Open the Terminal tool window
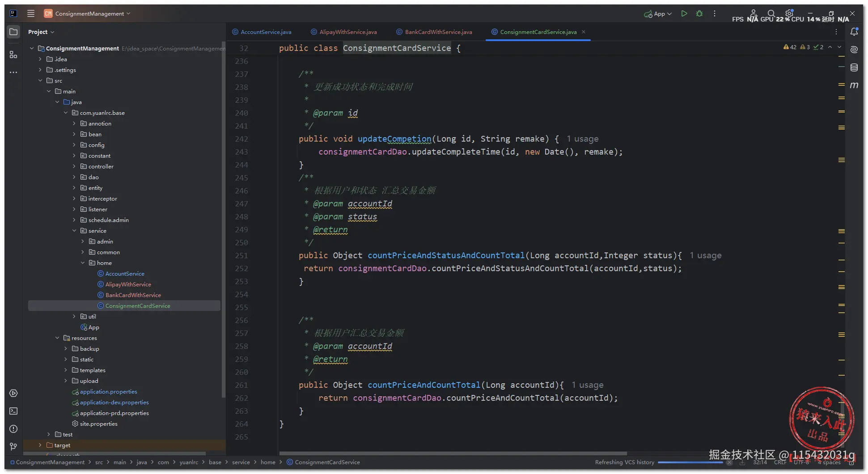This screenshot has width=868, height=474. 13,411
